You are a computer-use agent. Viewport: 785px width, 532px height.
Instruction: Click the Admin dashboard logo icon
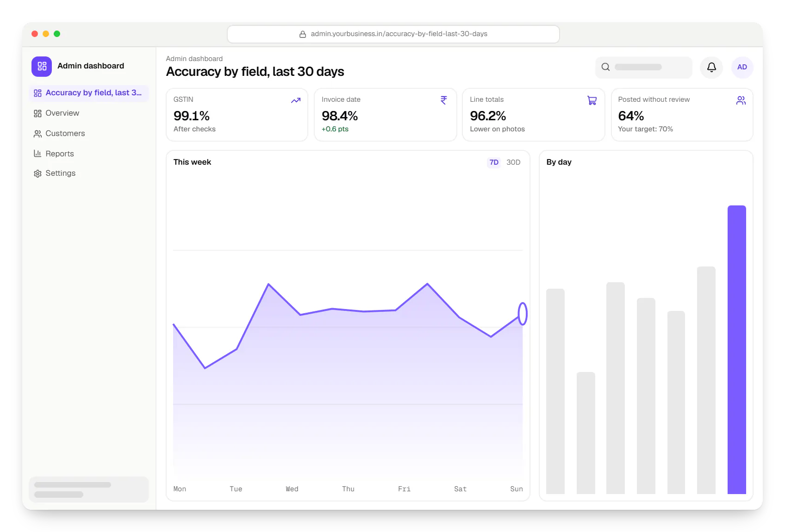42,66
